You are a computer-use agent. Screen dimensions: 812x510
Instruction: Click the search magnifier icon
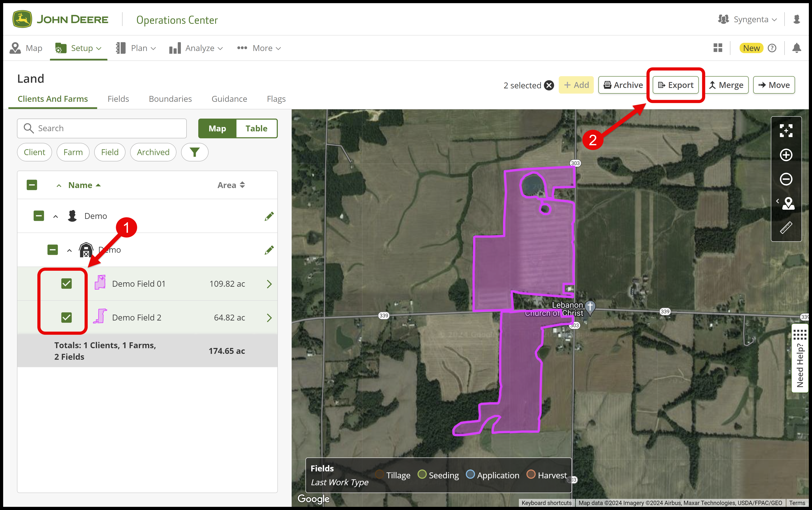[x=29, y=128]
